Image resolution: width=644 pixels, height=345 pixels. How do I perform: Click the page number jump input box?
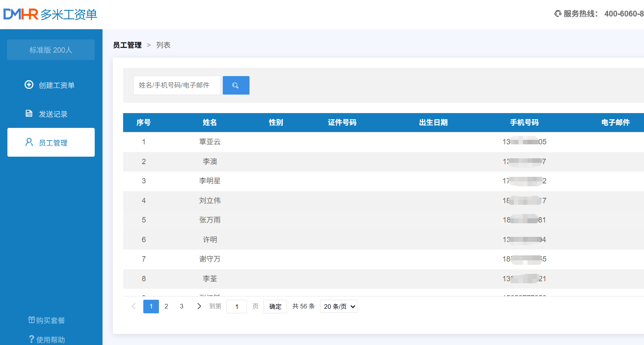click(237, 306)
